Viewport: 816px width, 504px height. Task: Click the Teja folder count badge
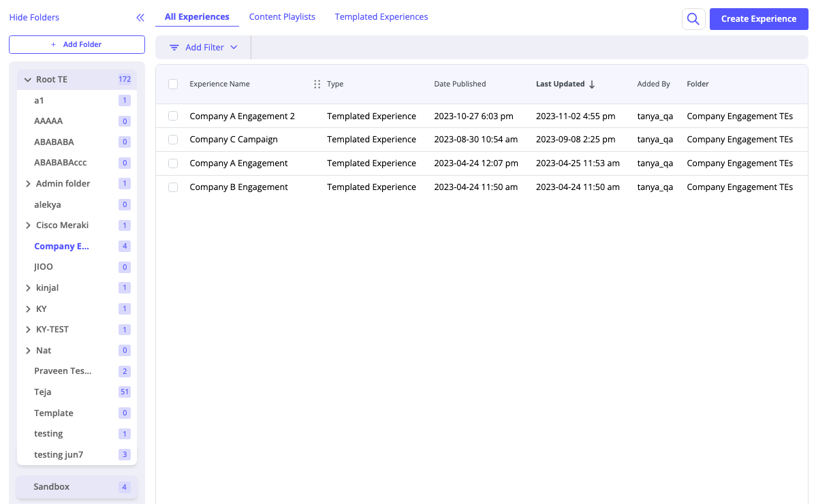click(x=124, y=392)
